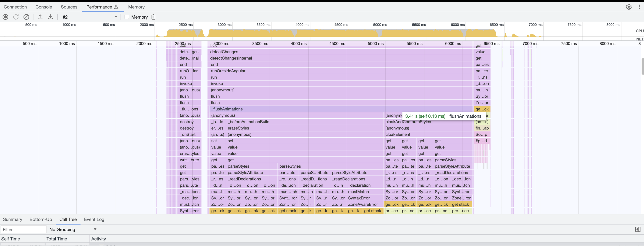644x246 pixels.
Task: Open the capture settings gear
Action: tap(629, 7)
